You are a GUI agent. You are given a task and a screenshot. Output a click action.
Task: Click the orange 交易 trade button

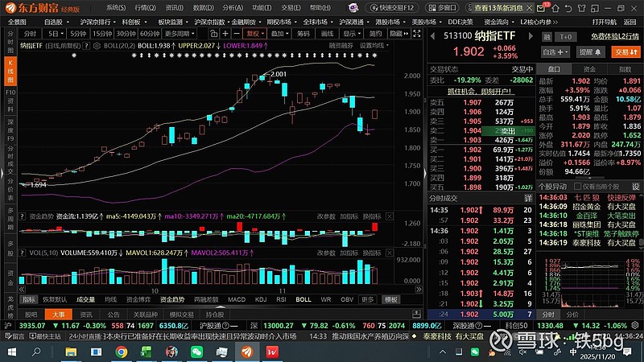[626, 52]
